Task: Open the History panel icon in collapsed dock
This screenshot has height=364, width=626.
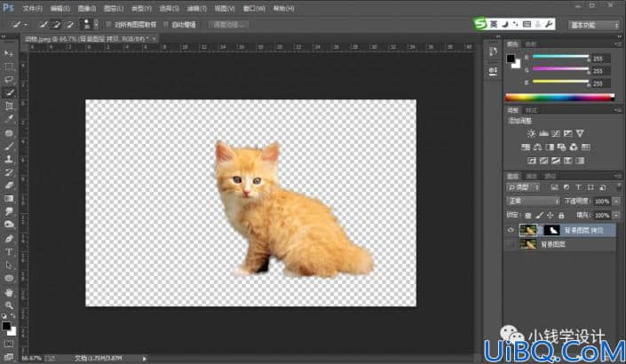Action: pyautogui.click(x=493, y=51)
